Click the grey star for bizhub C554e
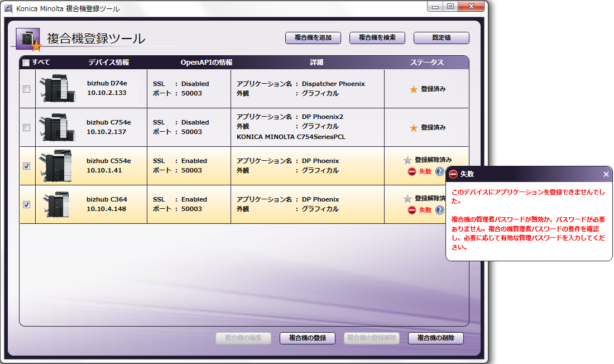Viewport: 614px width, 364px height. click(407, 160)
